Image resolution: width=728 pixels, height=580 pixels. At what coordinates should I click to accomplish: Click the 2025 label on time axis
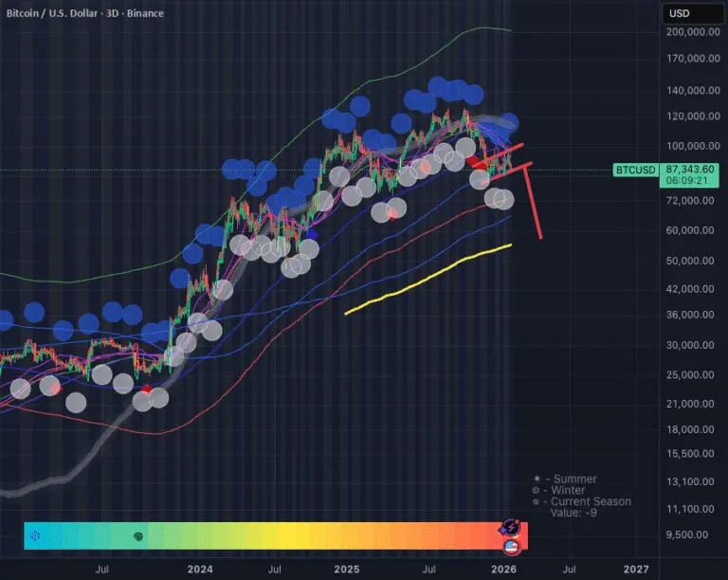(347, 570)
